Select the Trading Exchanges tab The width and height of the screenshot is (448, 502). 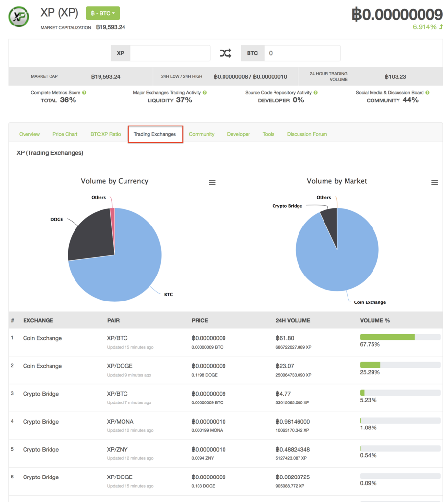click(x=155, y=134)
